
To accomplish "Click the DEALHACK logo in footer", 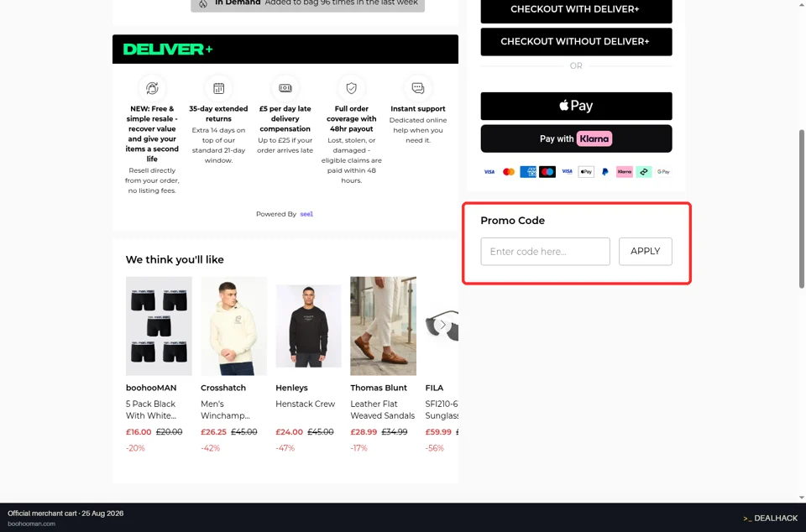I will (x=770, y=518).
